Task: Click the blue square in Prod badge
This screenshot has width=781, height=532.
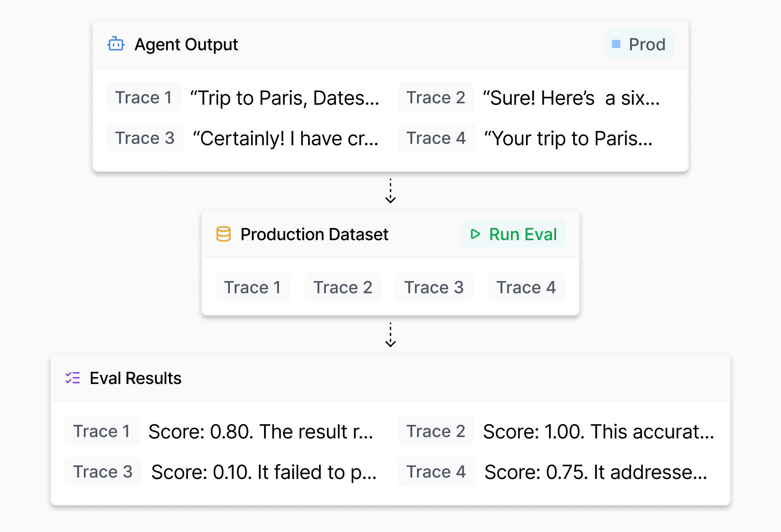Action: (616, 44)
